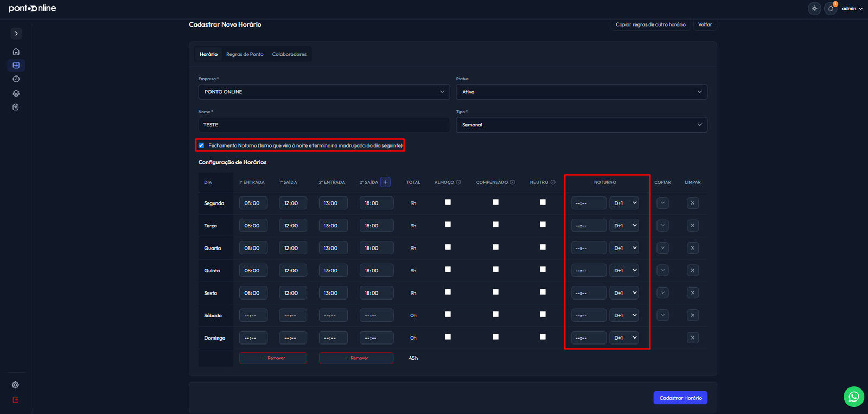868x414 pixels.
Task: Switch to the Colaboradores tab
Action: [289, 54]
